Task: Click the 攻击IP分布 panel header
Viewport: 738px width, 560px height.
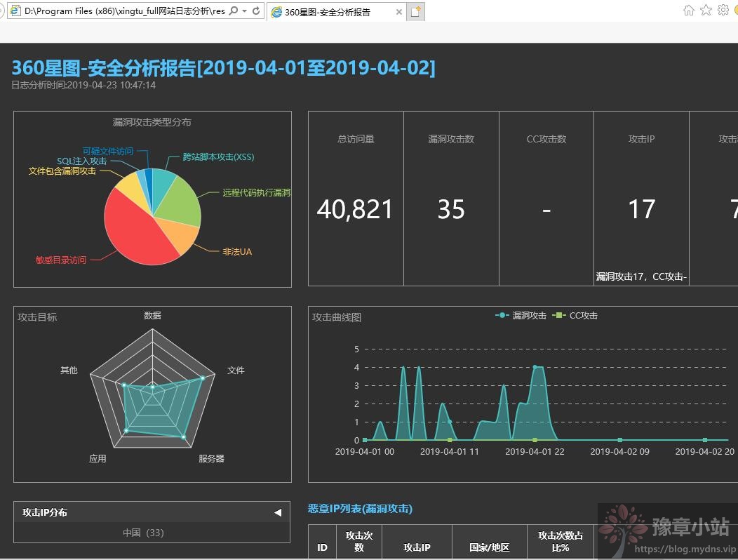Action: tap(152, 512)
